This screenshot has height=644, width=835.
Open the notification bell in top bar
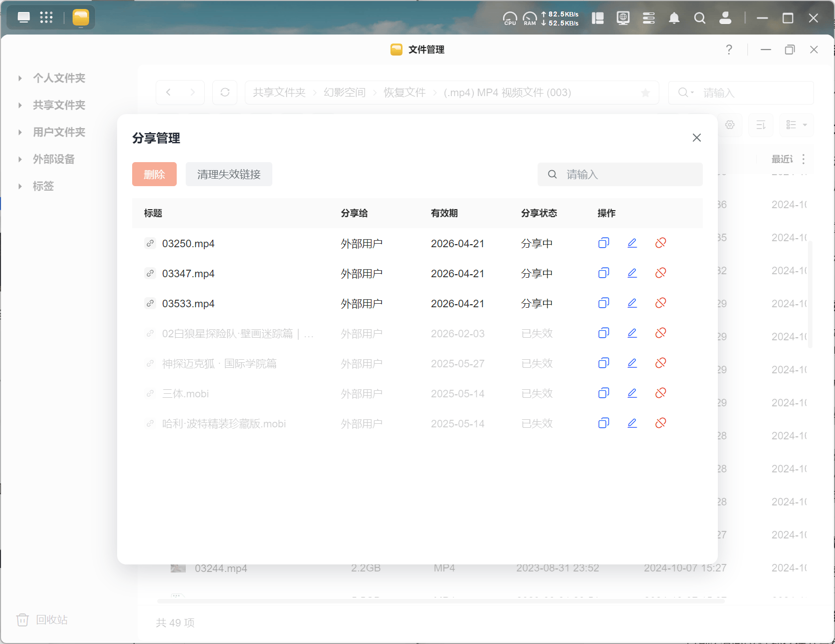674,19
